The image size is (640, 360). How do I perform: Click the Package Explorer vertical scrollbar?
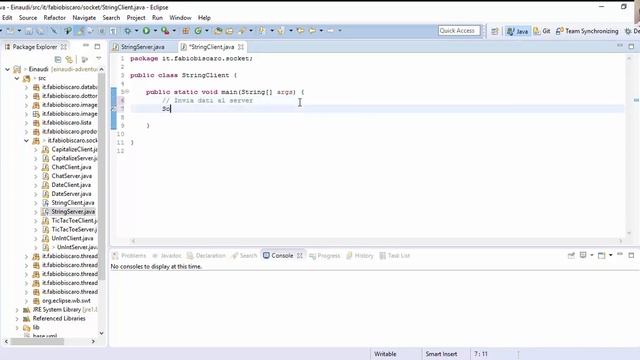coord(102,176)
